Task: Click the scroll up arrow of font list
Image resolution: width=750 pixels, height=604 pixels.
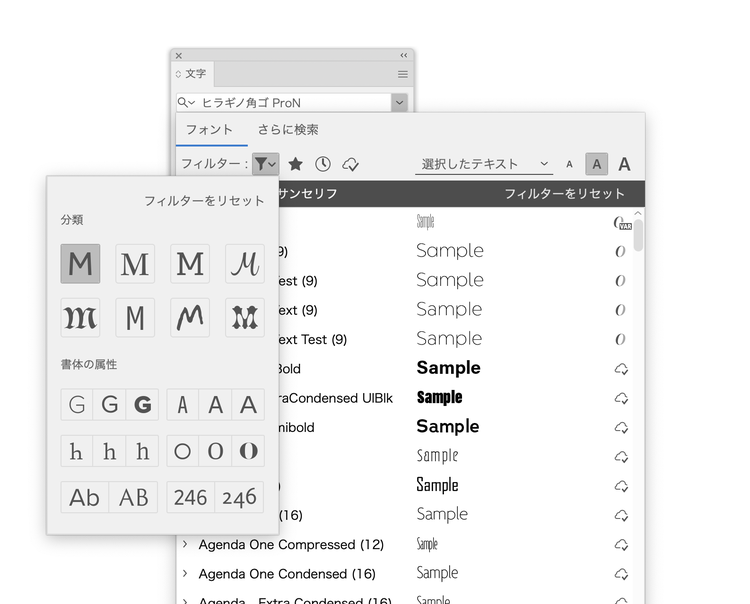Action: point(638,213)
